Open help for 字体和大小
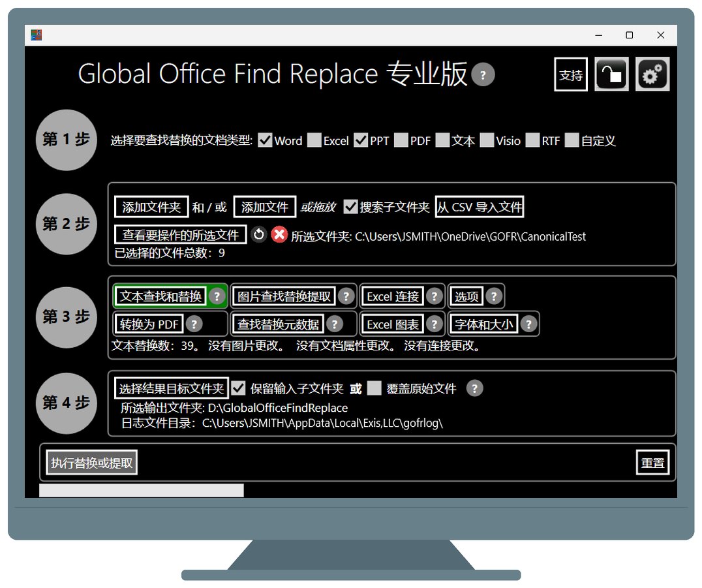The image size is (702, 588). click(x=528, y=324)
